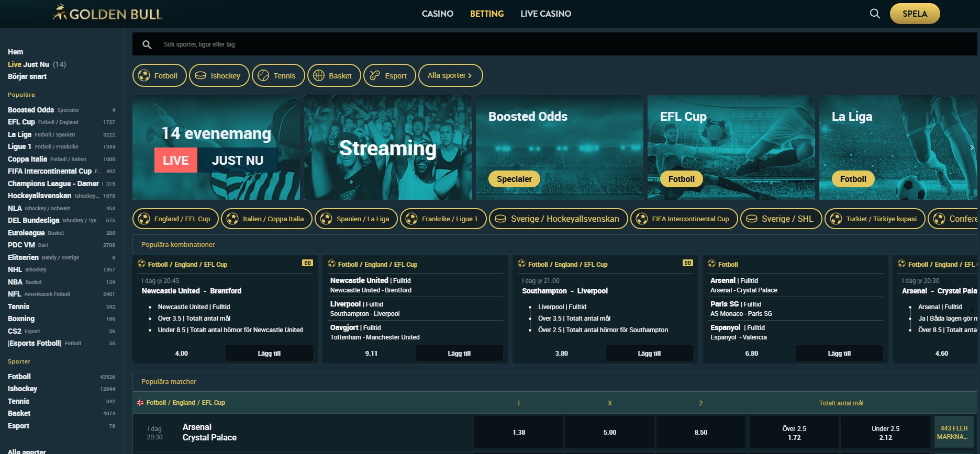Select draw odds 5.00
The width and height of the screenshot is (980, 454).
click(x=610, y=432)
